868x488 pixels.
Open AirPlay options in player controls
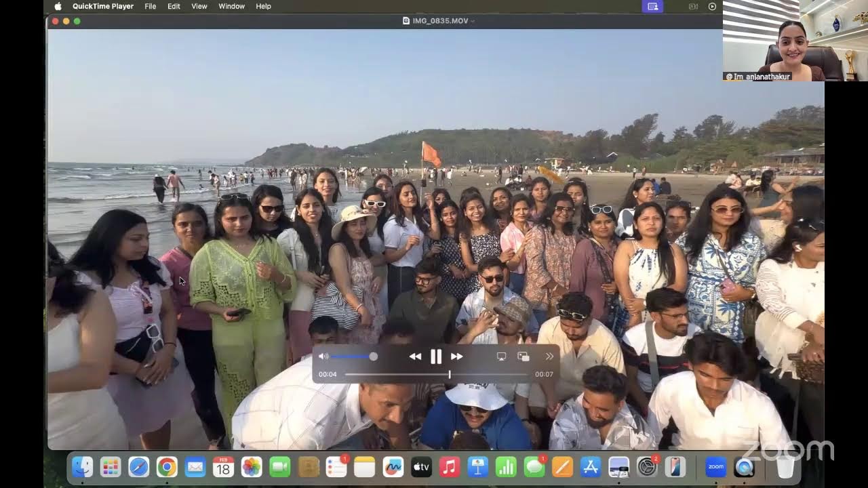(x=501, y=357)
